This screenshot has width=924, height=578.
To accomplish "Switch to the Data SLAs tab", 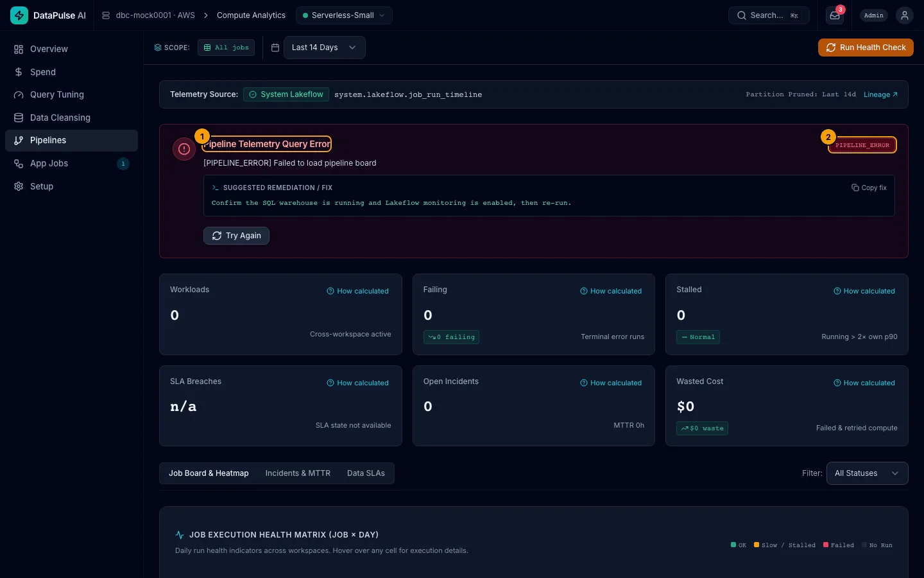I will 366,473.
